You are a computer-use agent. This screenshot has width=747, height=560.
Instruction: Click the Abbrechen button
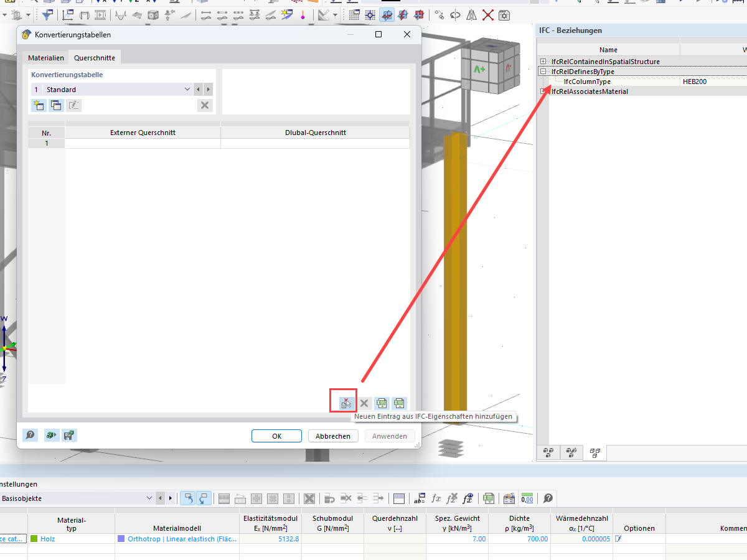pos(333,436)
